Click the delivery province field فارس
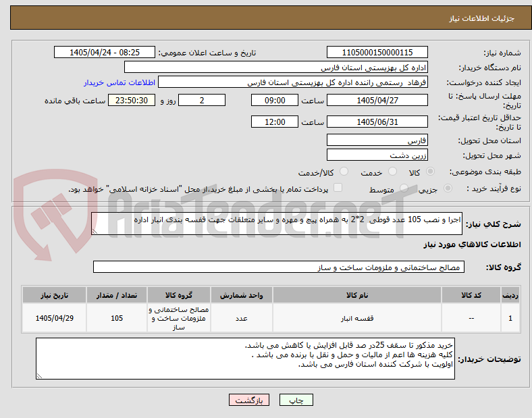 click(377, 140)
